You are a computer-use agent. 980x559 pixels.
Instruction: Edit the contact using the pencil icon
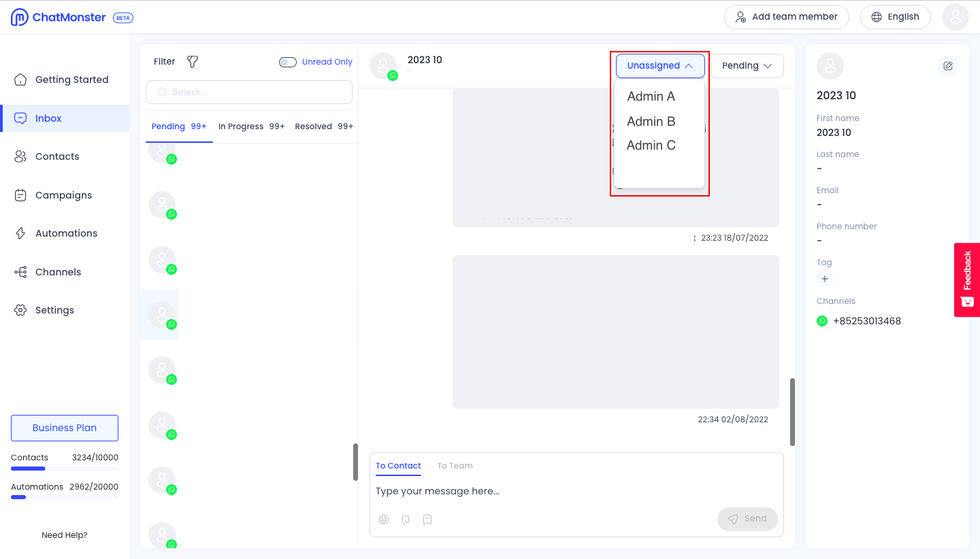[x=948, y=65]
